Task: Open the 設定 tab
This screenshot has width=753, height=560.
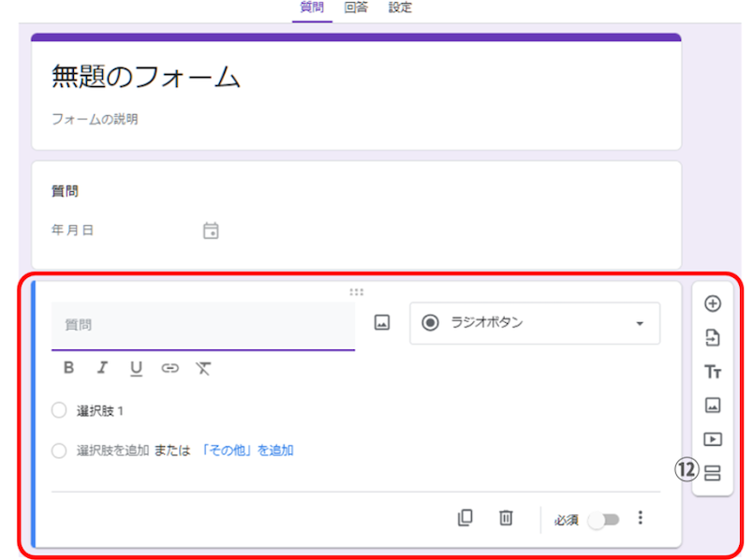Action: coord(401,7)
